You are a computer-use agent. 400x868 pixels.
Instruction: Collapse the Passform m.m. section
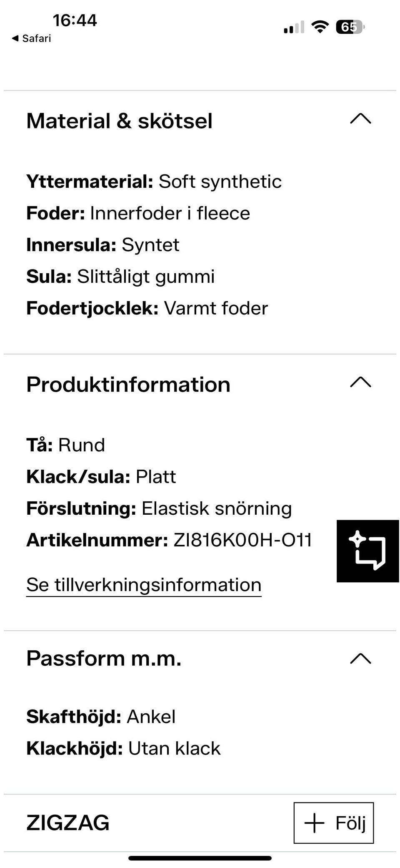pyautogui.click(x=361, y=658)
